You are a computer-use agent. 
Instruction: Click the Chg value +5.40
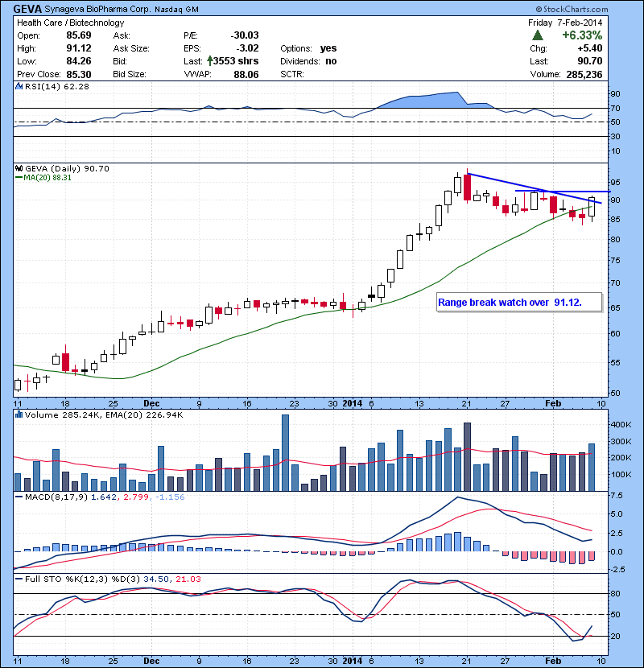[x=590, y=48]
